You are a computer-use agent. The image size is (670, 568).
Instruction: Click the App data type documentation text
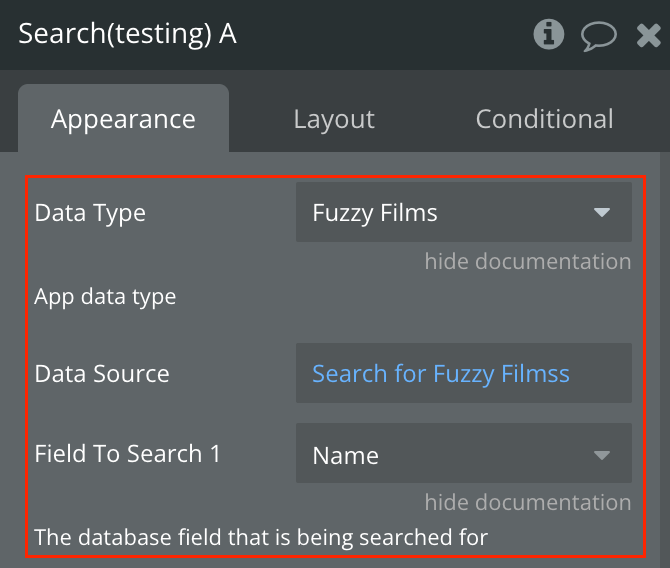pos(105,297)
